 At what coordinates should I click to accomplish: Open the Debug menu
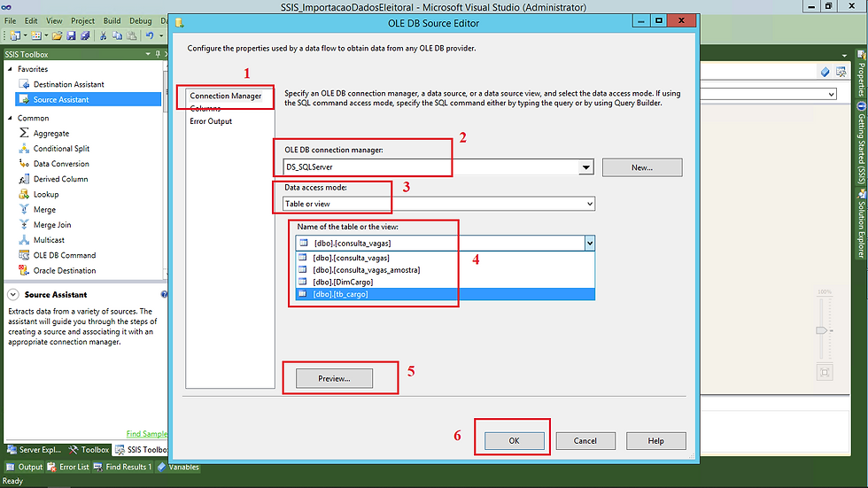[x=141, y=21]
